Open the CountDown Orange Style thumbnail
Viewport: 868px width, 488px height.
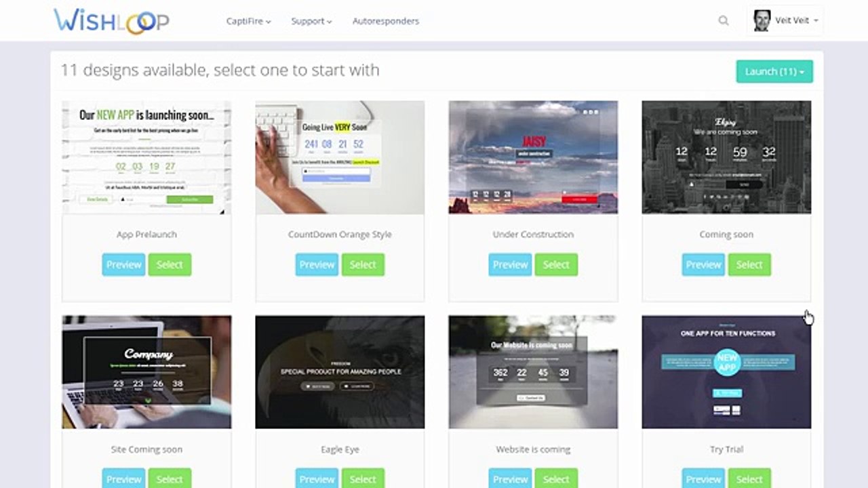[340, 157]
